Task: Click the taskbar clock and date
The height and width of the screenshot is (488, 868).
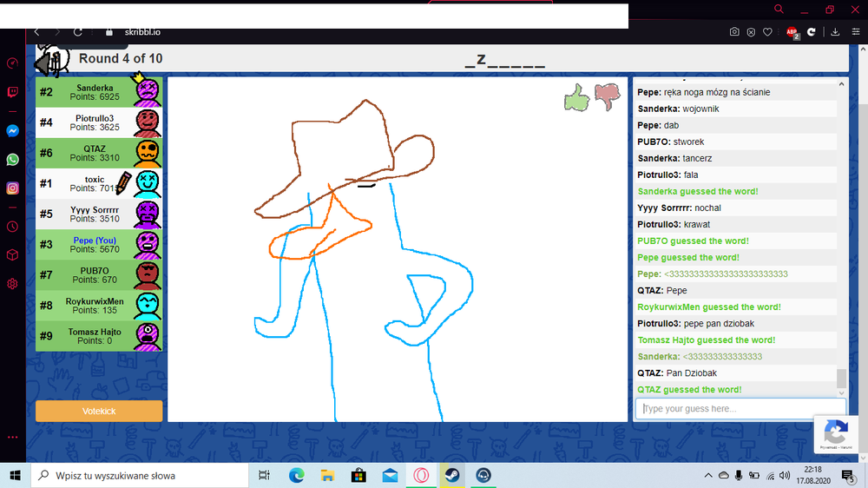Action: pos(813,475)
